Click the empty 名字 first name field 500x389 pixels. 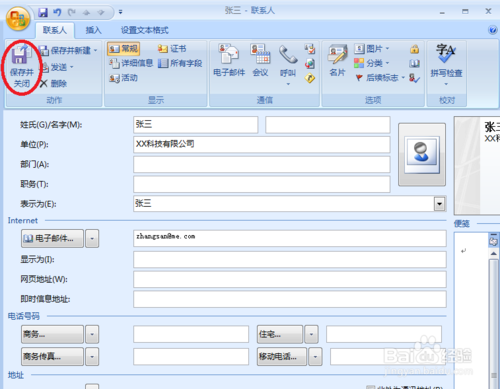pos(328,125)
